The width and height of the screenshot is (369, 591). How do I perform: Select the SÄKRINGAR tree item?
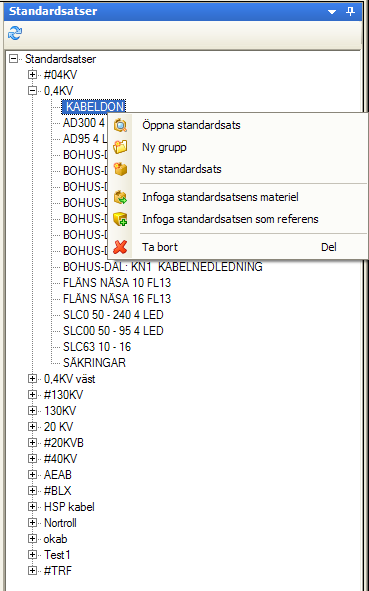[94, 363]
